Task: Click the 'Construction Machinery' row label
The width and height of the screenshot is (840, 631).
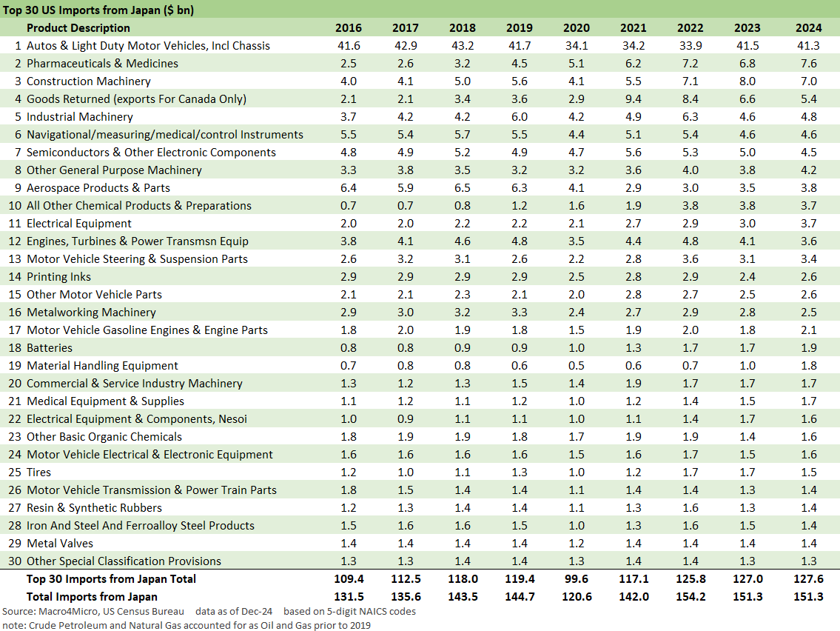Action: tap(88, 81)
